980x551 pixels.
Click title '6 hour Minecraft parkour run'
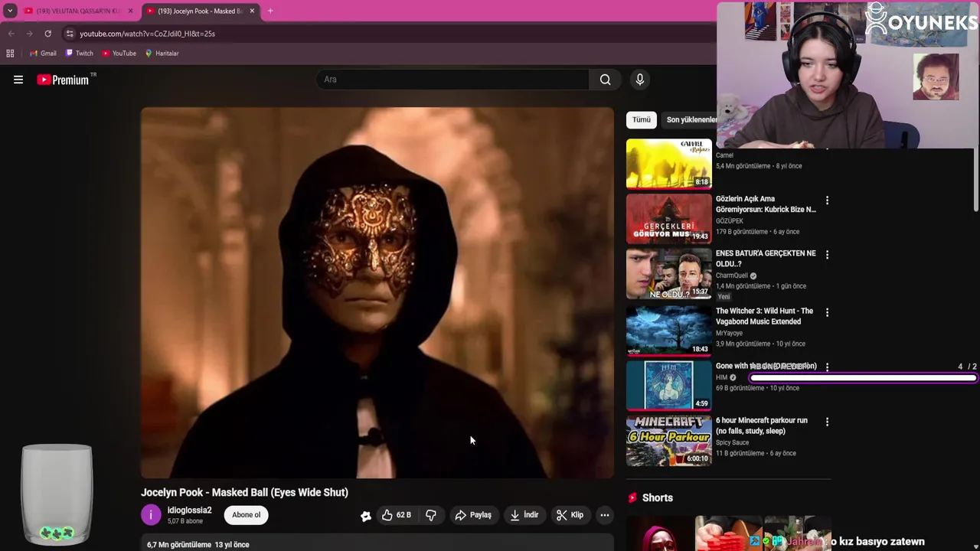[x=762, y=425]
